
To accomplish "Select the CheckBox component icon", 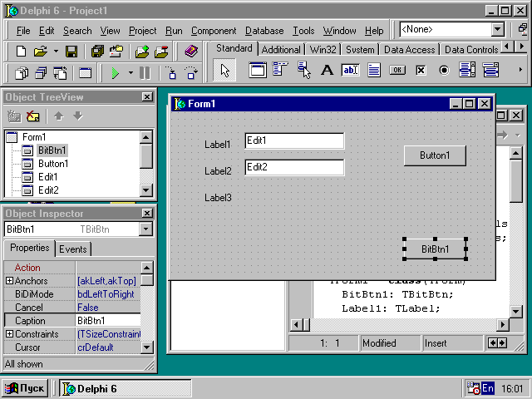I will pos(421,70).
